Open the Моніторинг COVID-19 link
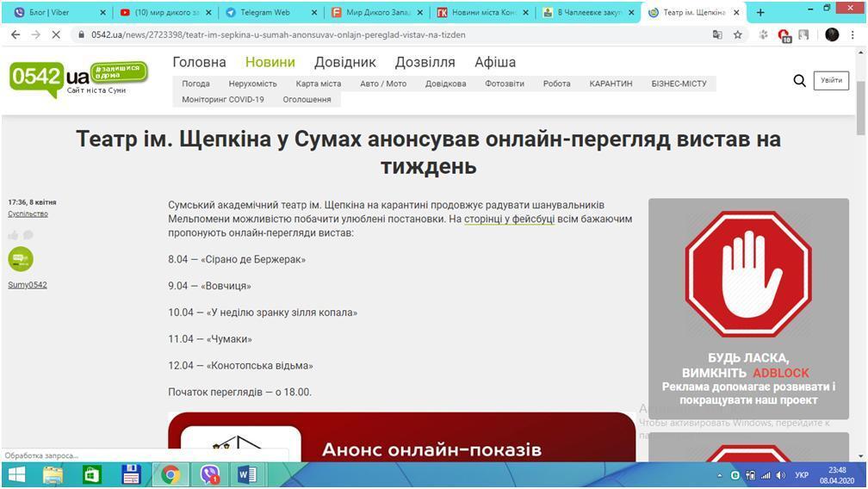868x489 pixels. 223,100
